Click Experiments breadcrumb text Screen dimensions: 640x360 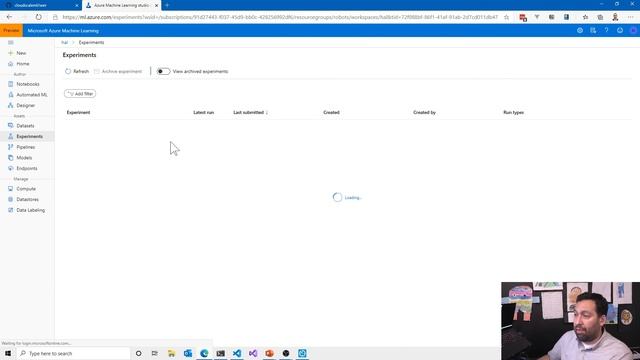click(x=91, y=42)
